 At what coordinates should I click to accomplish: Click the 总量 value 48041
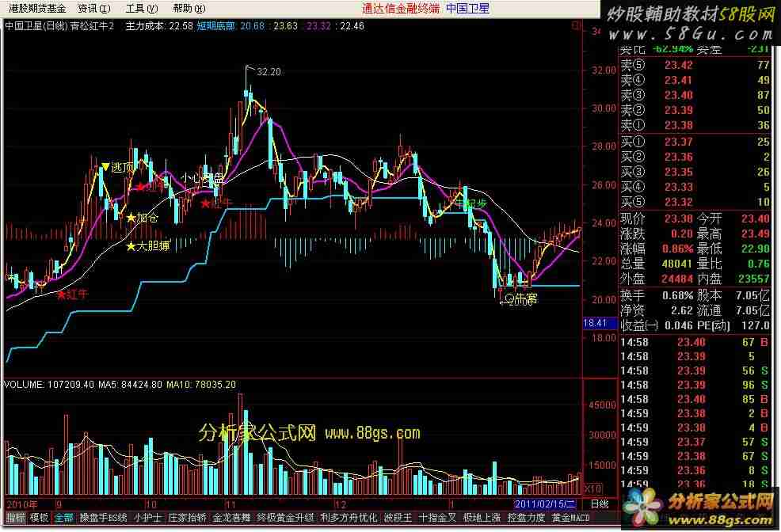point(677,264)
